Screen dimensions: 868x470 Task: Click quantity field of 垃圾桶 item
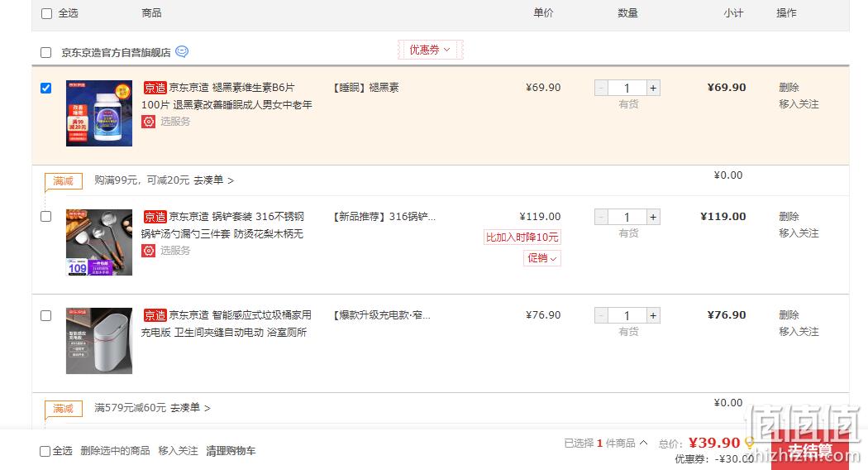[627, 315]
